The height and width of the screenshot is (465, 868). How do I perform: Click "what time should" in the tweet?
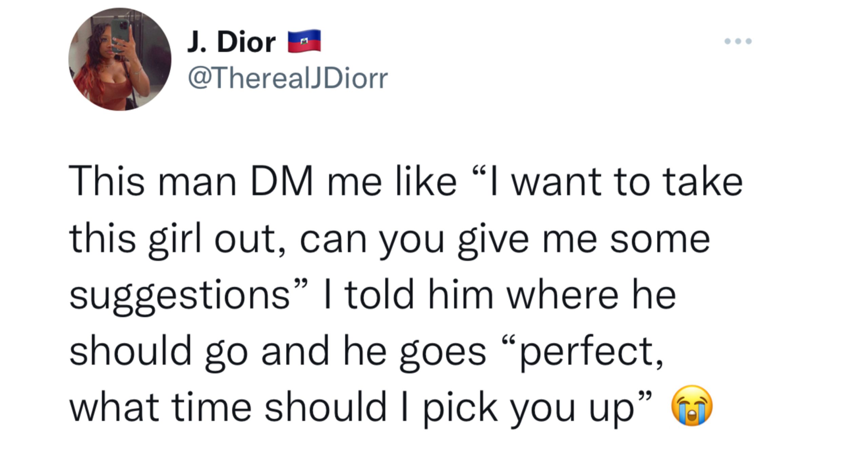pos(228,407)
